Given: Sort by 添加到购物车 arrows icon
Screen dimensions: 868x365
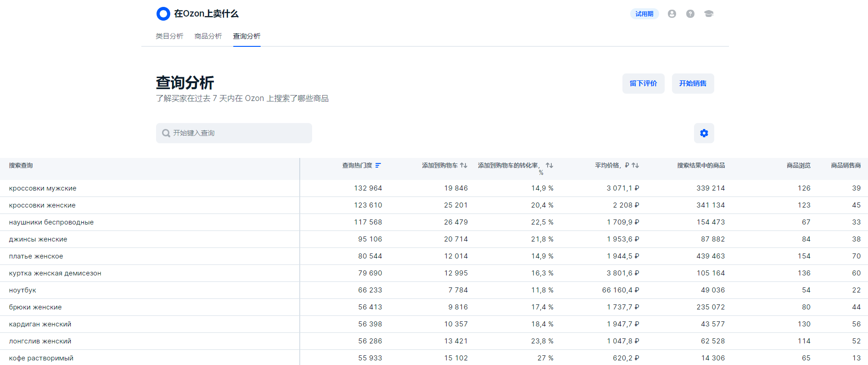Looking at the screenshot, I should 464,165.
